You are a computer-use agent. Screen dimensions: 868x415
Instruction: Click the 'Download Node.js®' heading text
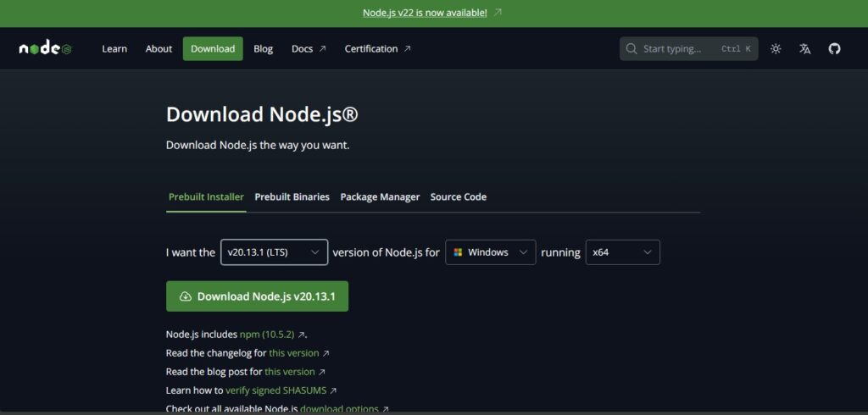coord(263,114)
